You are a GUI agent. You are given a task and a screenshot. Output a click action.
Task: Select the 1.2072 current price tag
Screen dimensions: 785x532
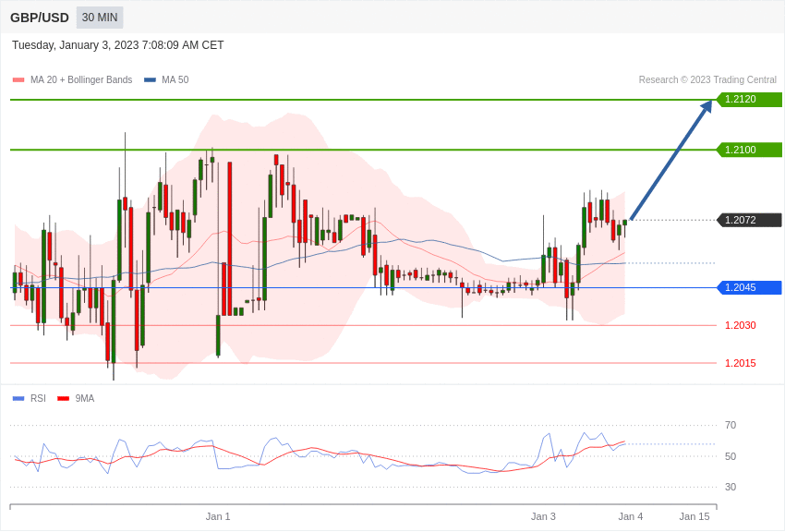pyautogui.click(x=749, y=220)
